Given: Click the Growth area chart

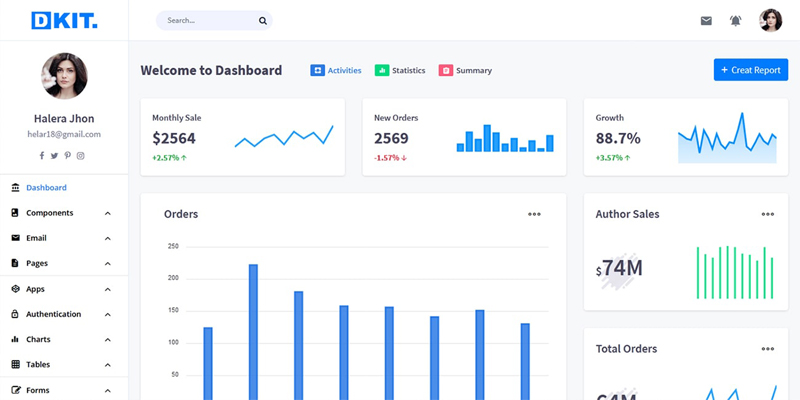Looking at the screenshot, I should pos(727,138).
